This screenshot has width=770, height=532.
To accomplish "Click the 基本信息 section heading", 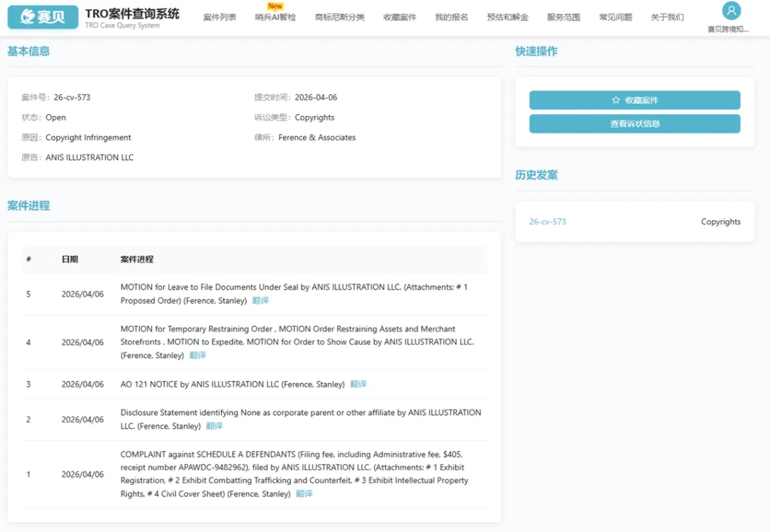I will [29, 51].
